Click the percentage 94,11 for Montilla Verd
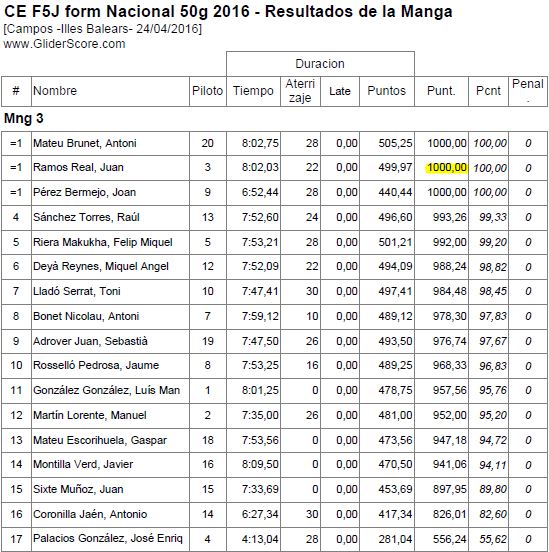 (493, 465)
